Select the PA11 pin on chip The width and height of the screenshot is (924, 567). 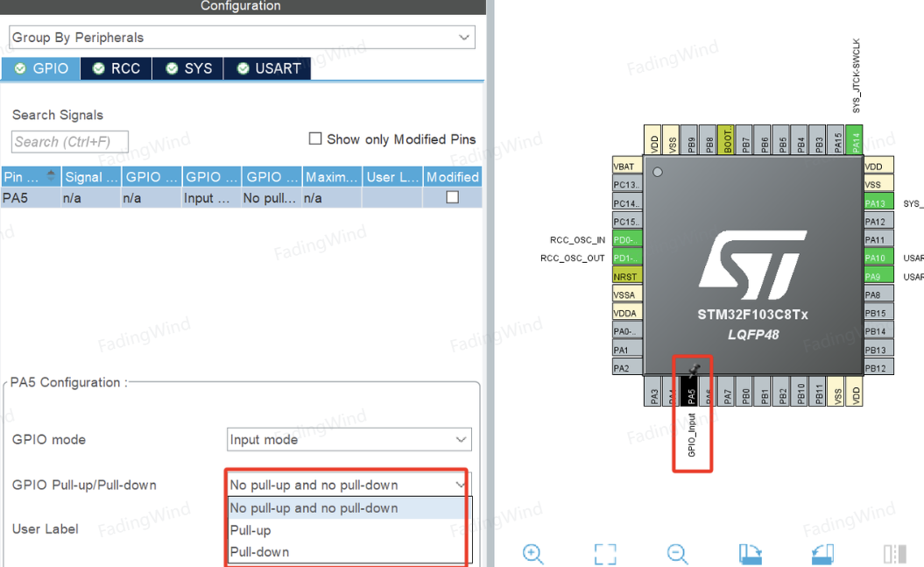point(878,240)
